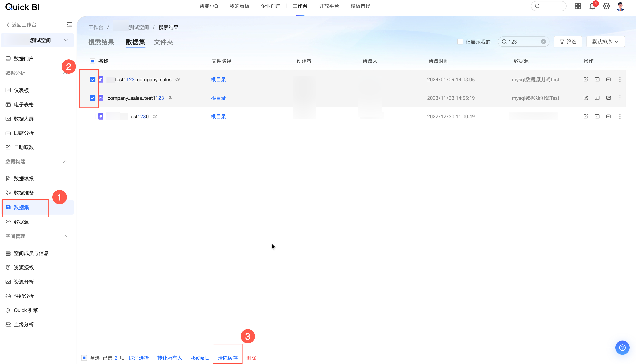Uncheck the test1123_company_sales checkbox
Viewport: 636px width, 364px height.
point(93,80)
